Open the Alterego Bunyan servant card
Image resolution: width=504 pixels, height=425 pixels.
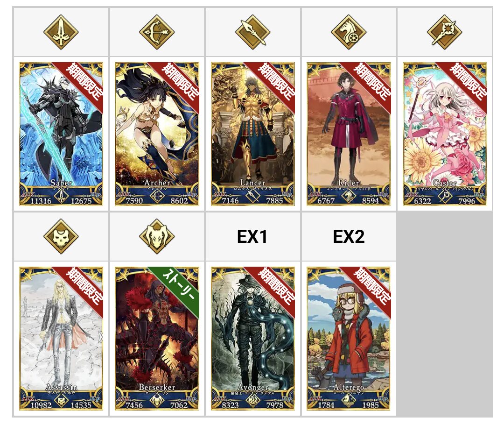coord(349,339)
